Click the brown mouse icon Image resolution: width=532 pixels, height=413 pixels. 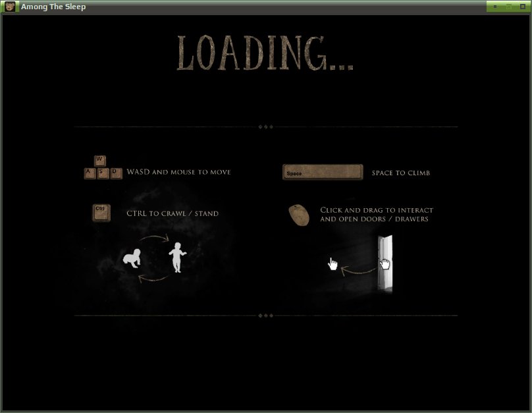coord(299,215)
